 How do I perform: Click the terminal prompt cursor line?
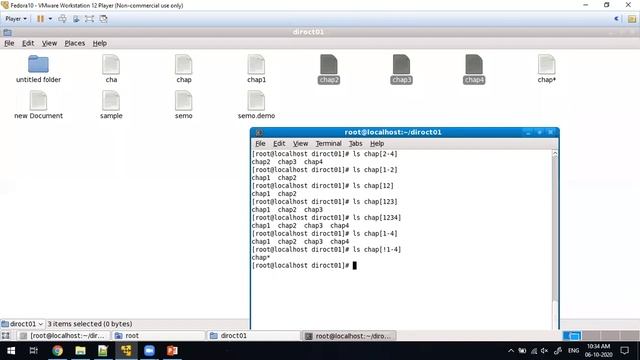tap(304, 266)
